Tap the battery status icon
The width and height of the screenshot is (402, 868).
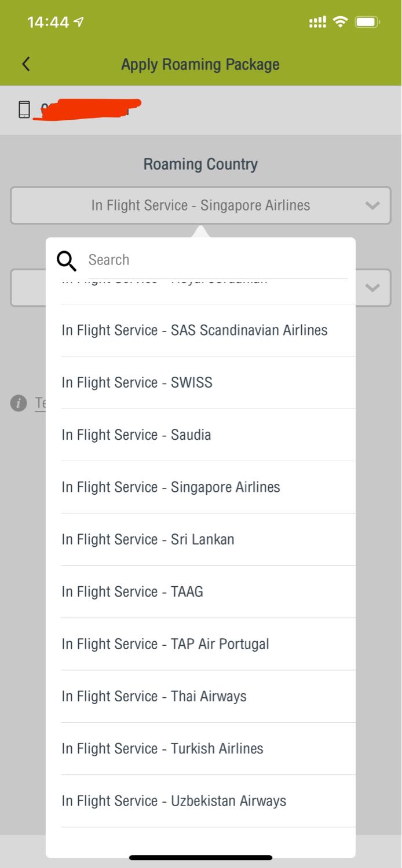pyautogui.click(x=367, y=23)
